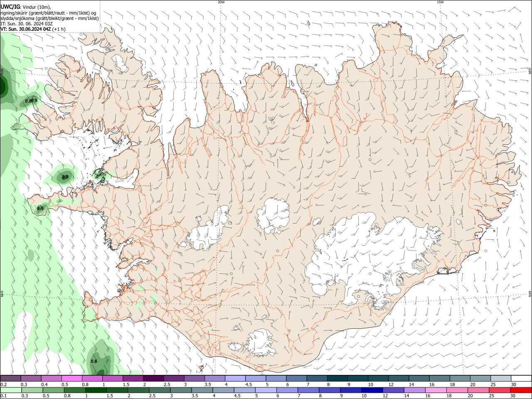The width and height of the screenshot is (532, 399).
Task: Click the white top-row swatch after 30
Action: pos(521,378)
